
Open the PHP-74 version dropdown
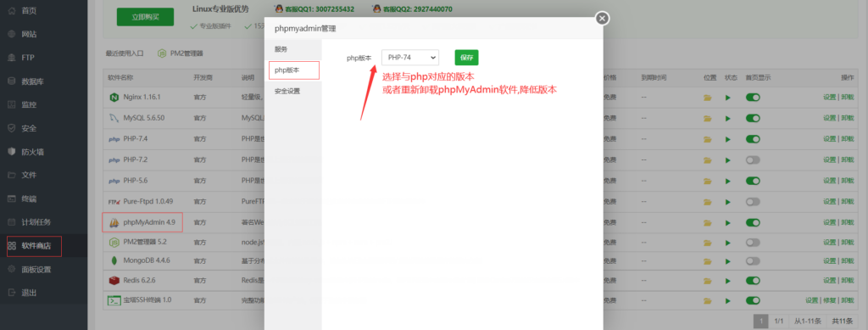click(x=410, y=58)
